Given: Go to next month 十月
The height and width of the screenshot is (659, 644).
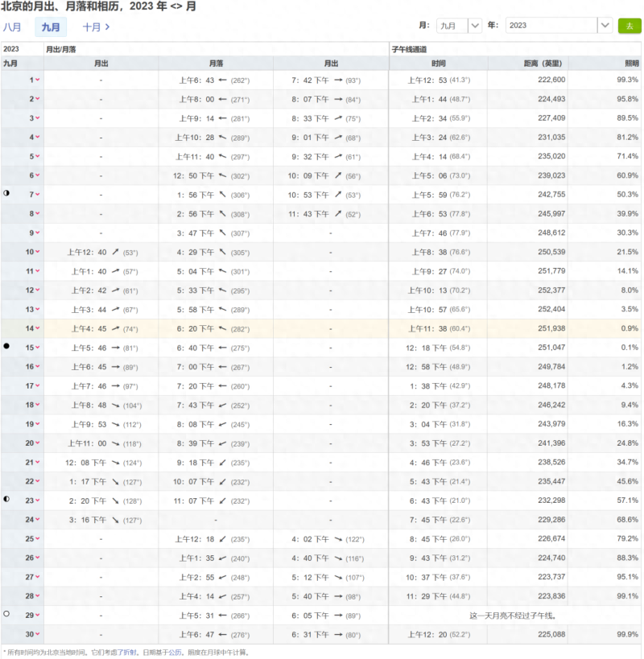Looking at the screenshot, I should pyautogui.click(x=96, y=27).
